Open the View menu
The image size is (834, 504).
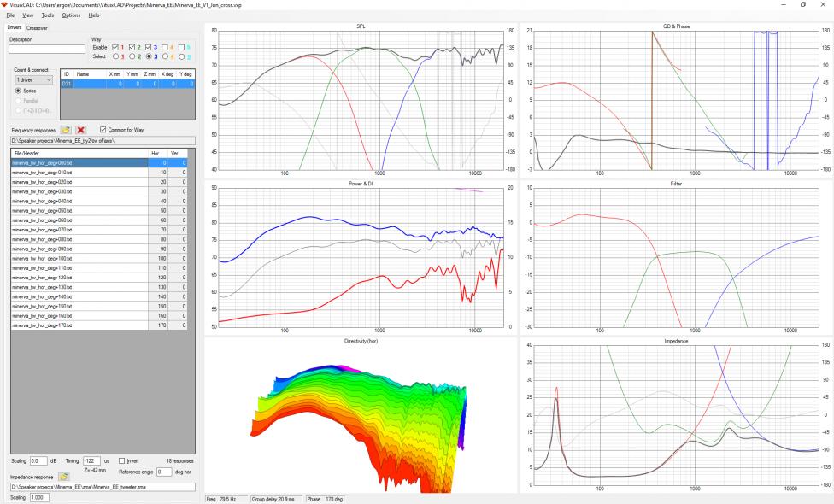point(27,15)
